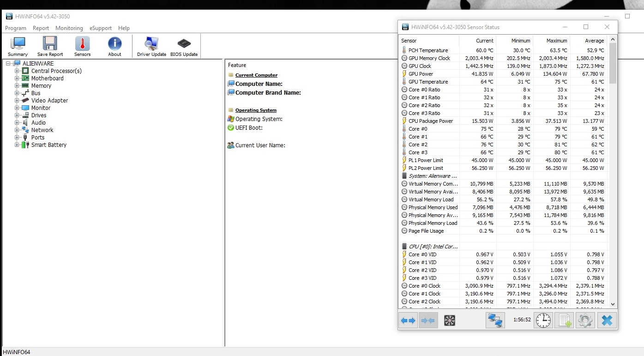Click the Smart Battery tree icon
Image resolution: width=644 pixels, height=356 pixels.
[25, 145]
